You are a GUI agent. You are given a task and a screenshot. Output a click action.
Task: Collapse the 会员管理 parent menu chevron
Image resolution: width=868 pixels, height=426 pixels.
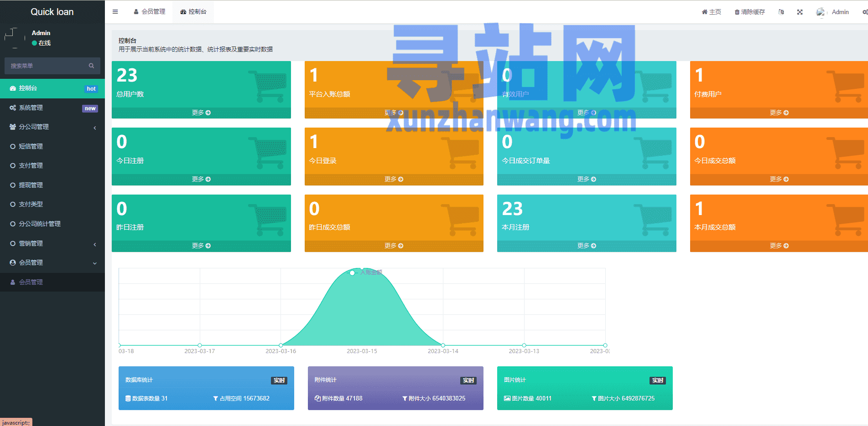pos(95,263)
